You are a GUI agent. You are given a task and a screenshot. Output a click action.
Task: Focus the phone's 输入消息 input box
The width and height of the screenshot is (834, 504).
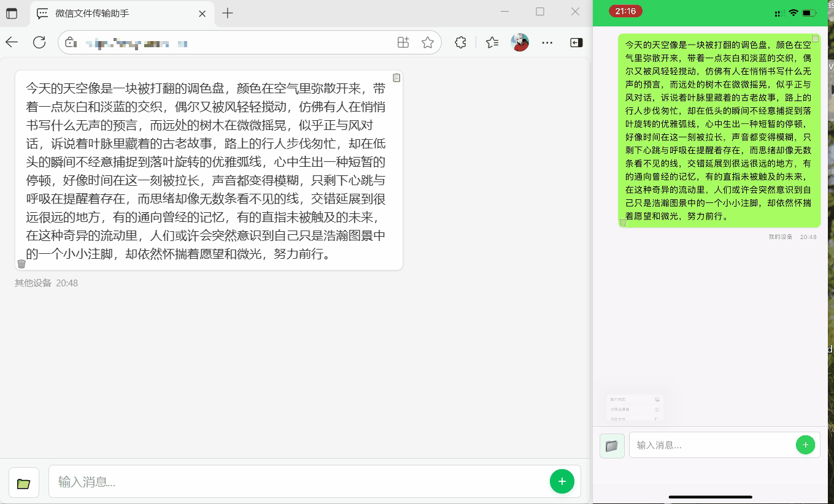point(712,445)
